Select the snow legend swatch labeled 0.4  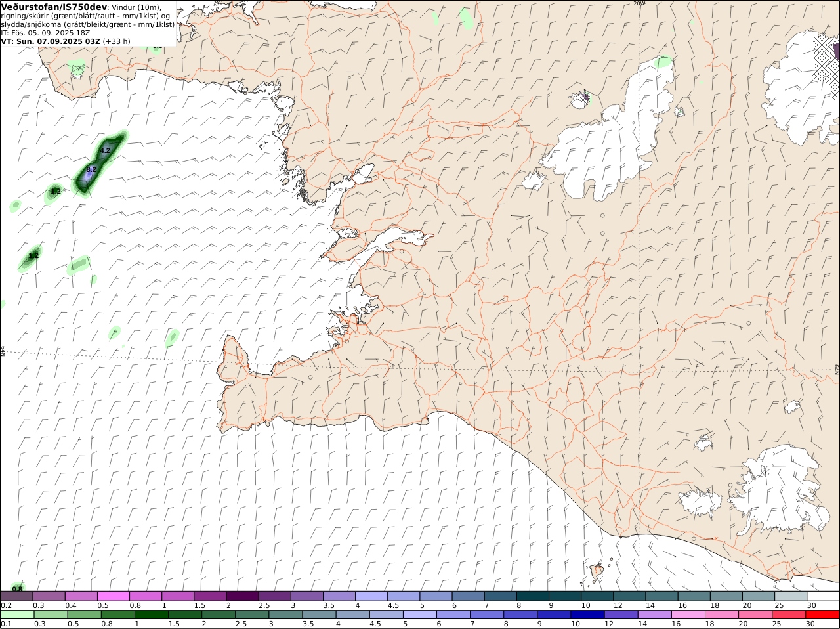point(81,596)
